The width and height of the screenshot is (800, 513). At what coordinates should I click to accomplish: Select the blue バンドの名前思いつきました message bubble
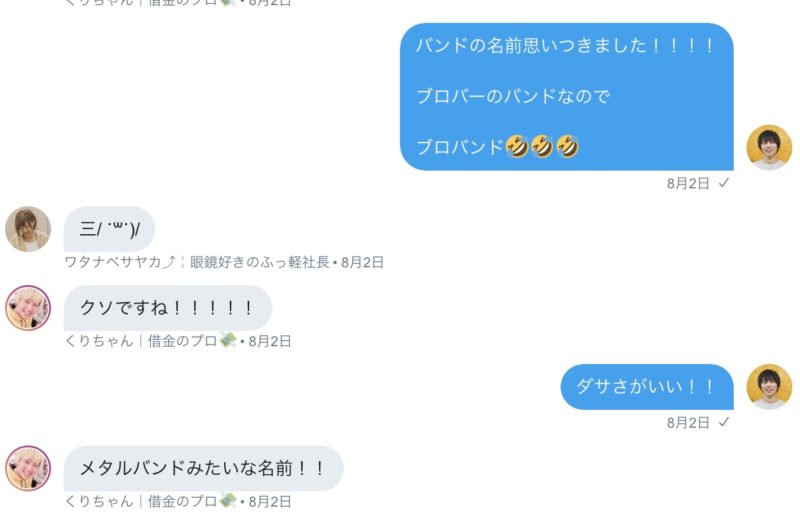(x=567, y=96)
